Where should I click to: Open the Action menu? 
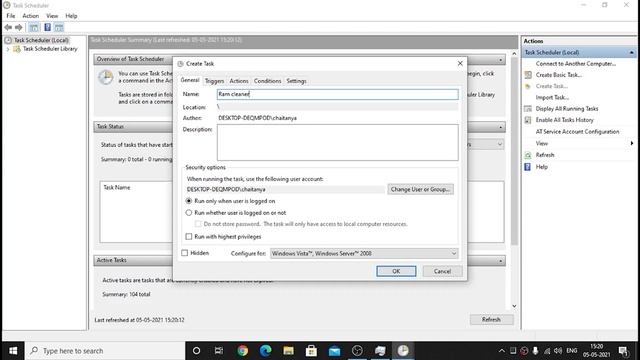point(31,16)
